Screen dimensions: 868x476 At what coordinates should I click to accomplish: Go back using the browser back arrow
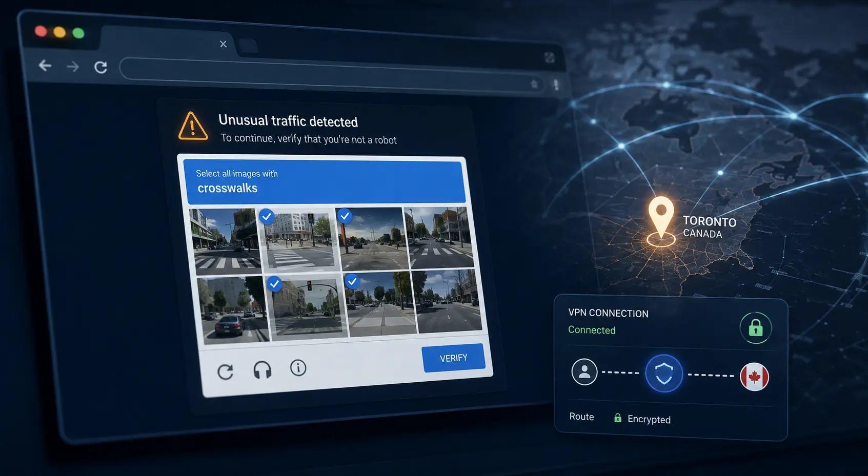[45, 65]
